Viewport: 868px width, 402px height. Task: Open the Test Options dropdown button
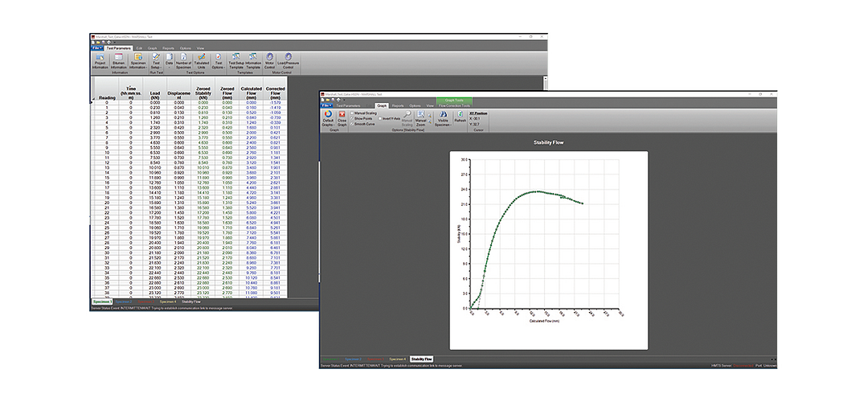(219, 60)
